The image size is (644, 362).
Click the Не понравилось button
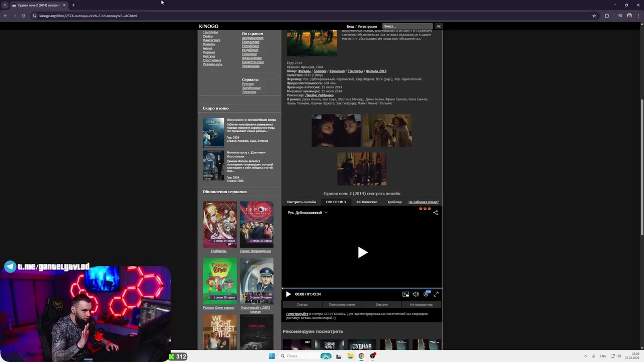coord(422,304)
